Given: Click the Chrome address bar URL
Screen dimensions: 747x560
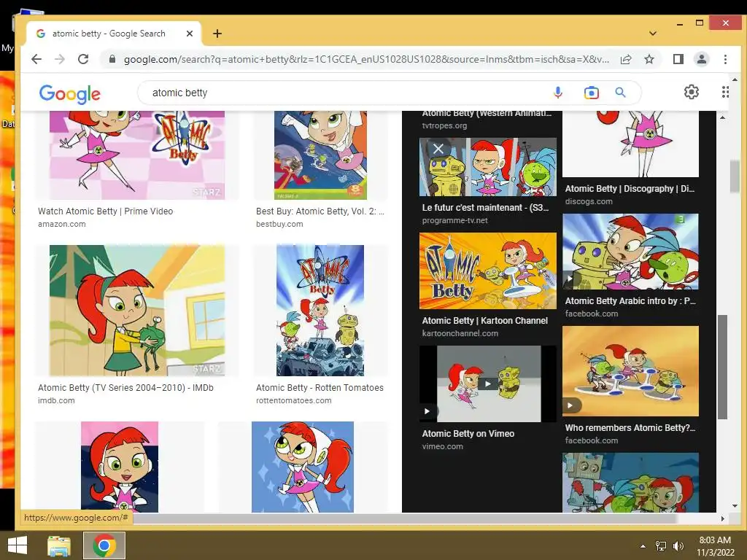Looking at the screenshot, I should click(x=366, y=59).
